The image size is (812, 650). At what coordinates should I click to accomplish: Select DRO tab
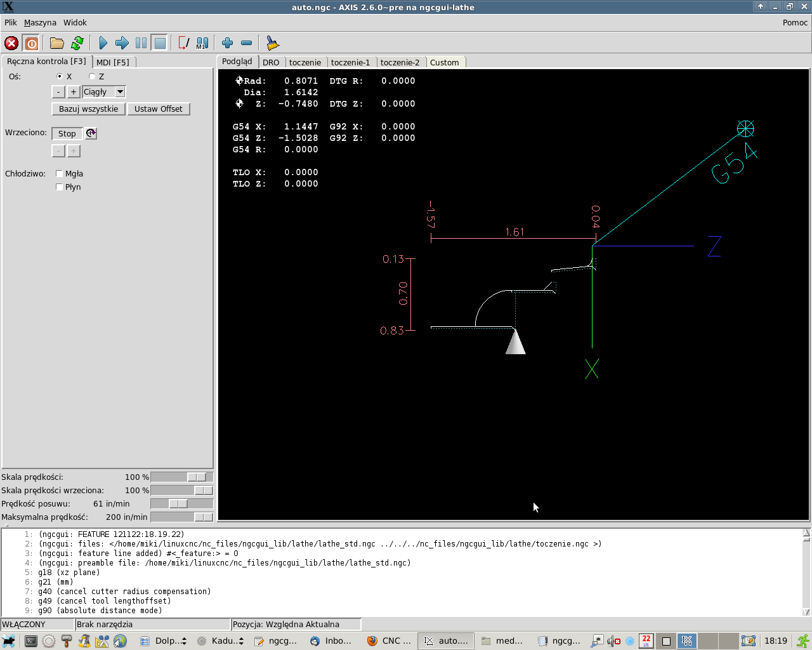click(271, 62)
